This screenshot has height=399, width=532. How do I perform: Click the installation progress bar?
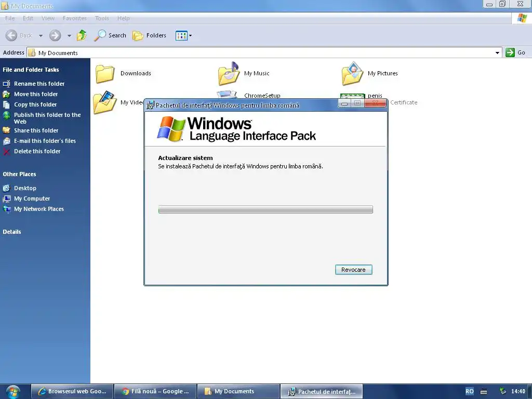(x=265, y=209)
